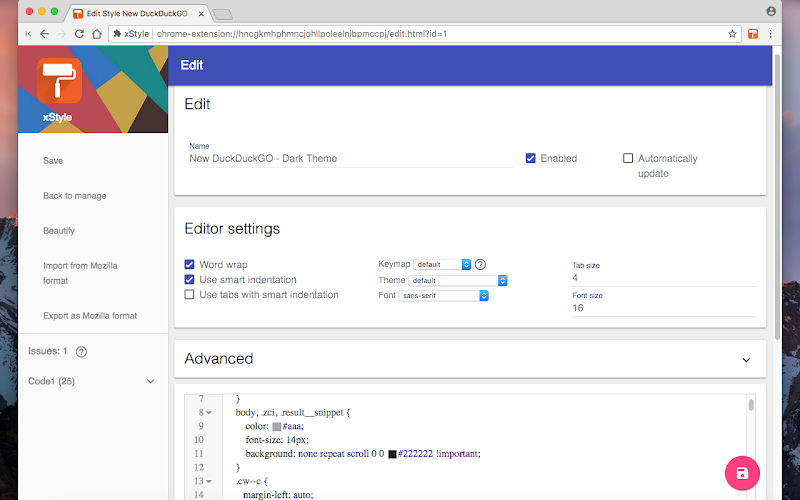Bookmark page with the star icon
The width and height of the screenshot is (800, 500).
[x=732, y=34]
